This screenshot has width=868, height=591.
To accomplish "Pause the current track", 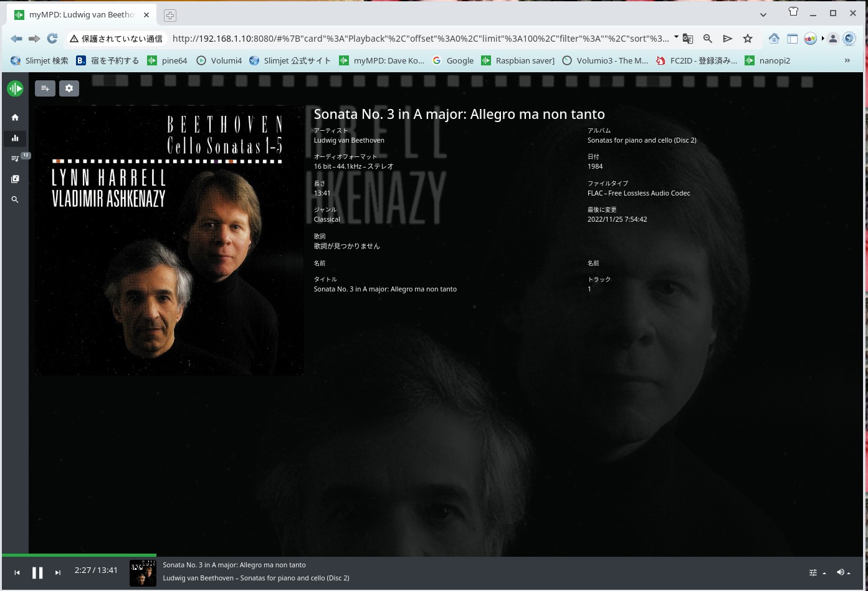I will [x=37, y=573].
